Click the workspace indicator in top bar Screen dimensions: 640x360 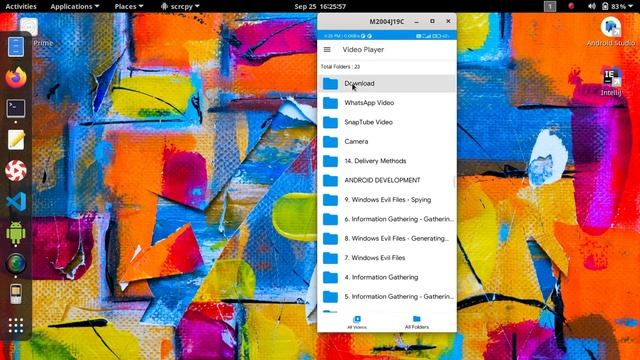(x=550, y=6)
